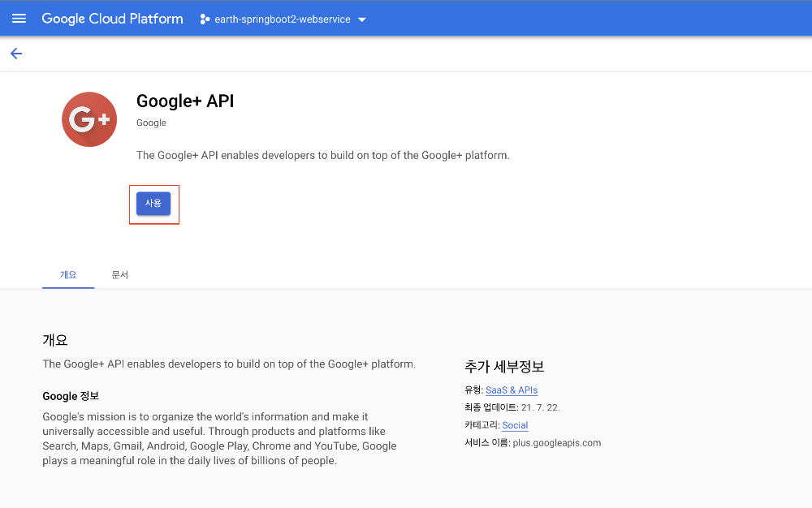The width and height of the screenshot is (812, 508).
Task: Open the Social category link
Action: [516, 425]
